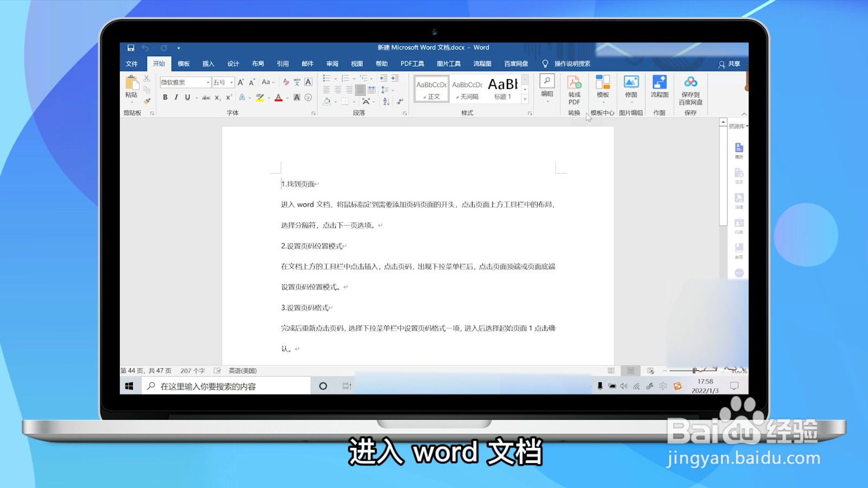This screenshot has width=868, height=488.
Task: Click the yellow text highlight color button
Action: (260, 98)
